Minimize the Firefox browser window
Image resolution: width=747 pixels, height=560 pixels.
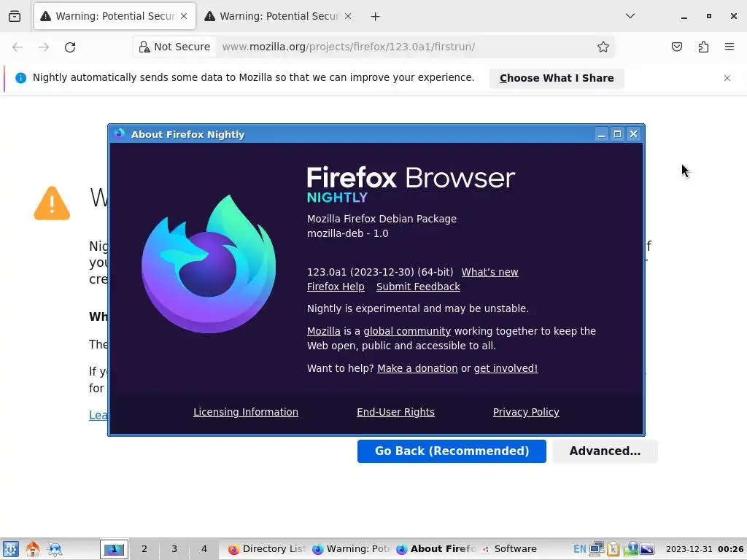[x=684, y=16]
